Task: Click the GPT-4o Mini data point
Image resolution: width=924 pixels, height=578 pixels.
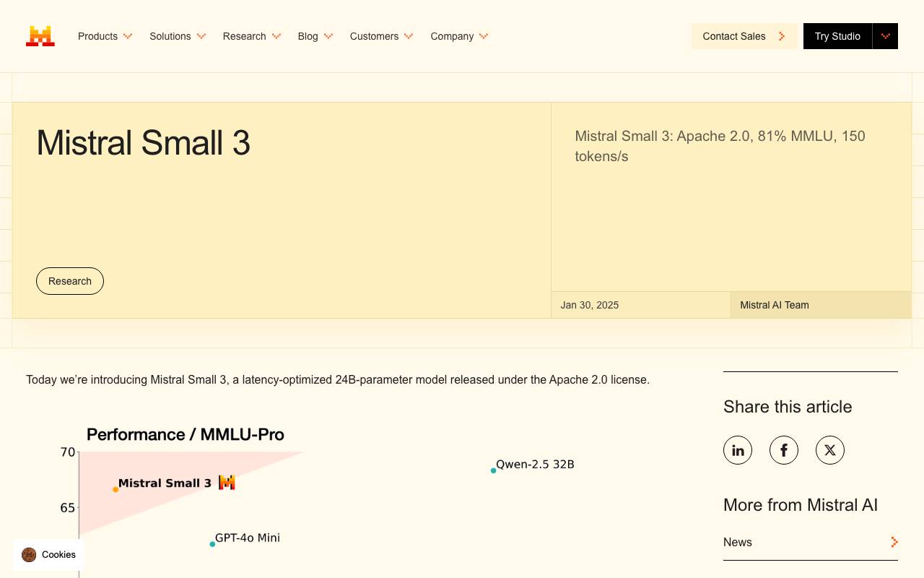Action: point(212,544)
